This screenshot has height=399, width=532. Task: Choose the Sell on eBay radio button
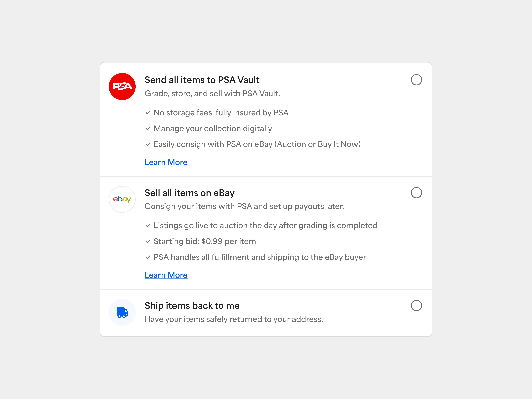(416, 193)
